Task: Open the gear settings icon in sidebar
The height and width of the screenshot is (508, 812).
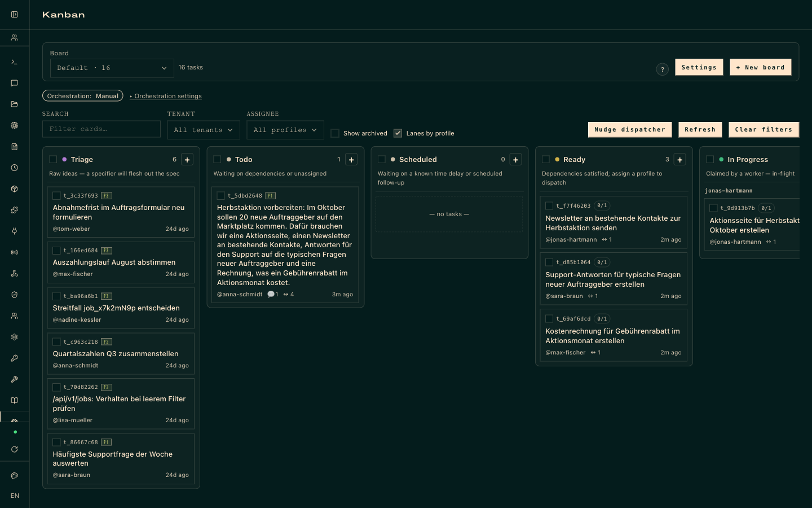Action: tap(15, 337)
